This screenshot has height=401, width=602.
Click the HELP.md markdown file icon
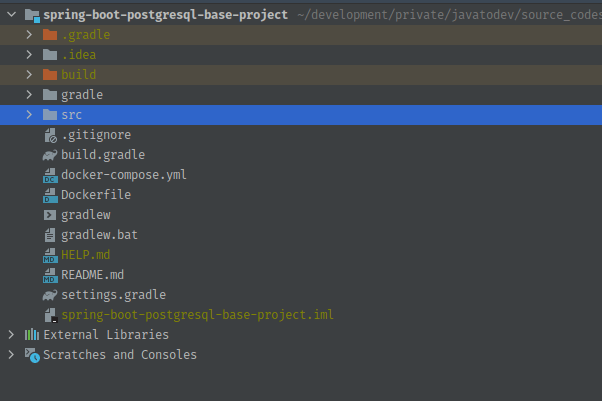pos(50,255)
